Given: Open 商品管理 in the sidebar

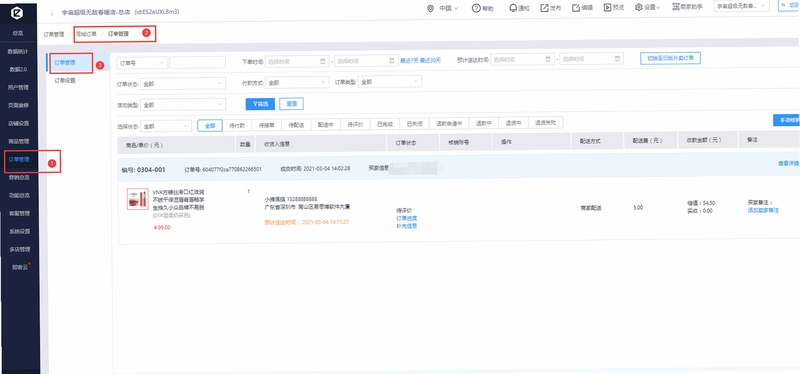Looking at the screenshot, I should coord(18,141).
